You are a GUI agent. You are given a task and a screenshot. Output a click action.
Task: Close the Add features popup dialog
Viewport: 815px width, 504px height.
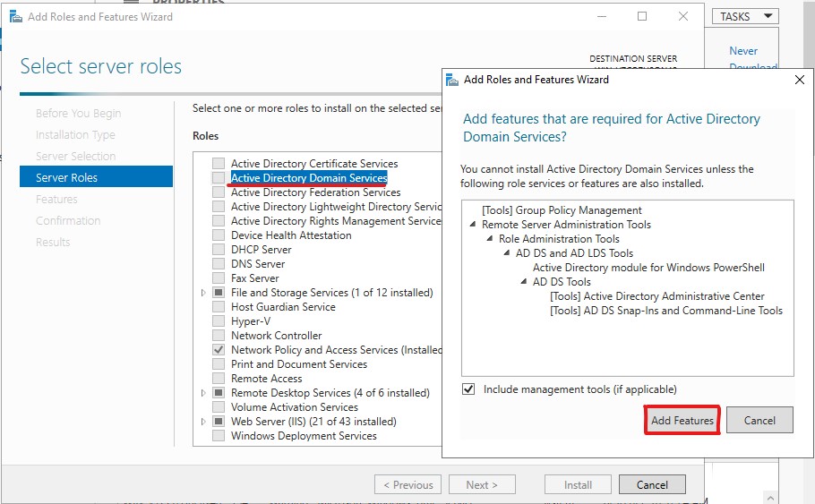pyautogui.click(x=800, y=80)
